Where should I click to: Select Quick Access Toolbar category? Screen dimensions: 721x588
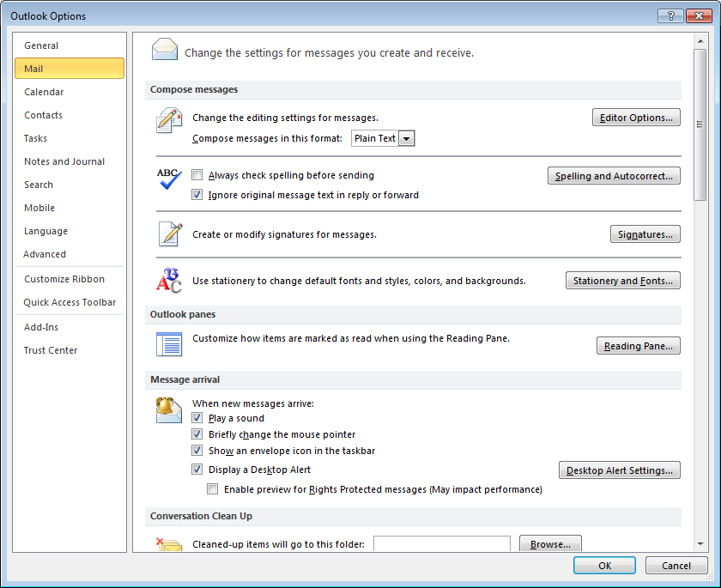pos(70,302)
